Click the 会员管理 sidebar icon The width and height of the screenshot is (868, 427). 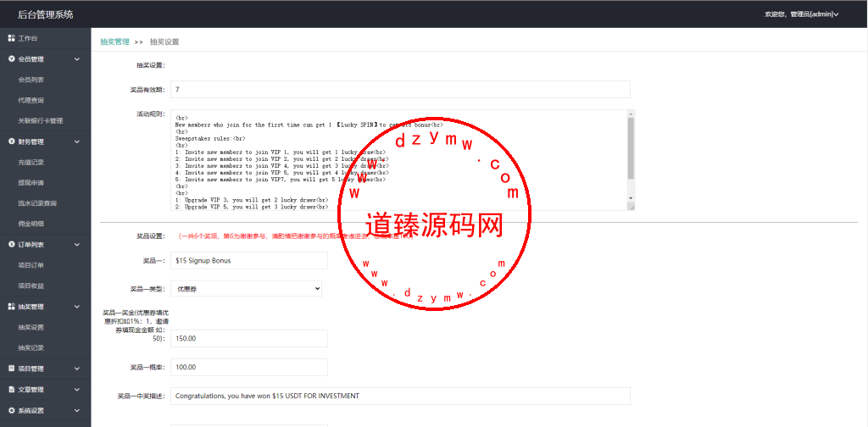11,59
